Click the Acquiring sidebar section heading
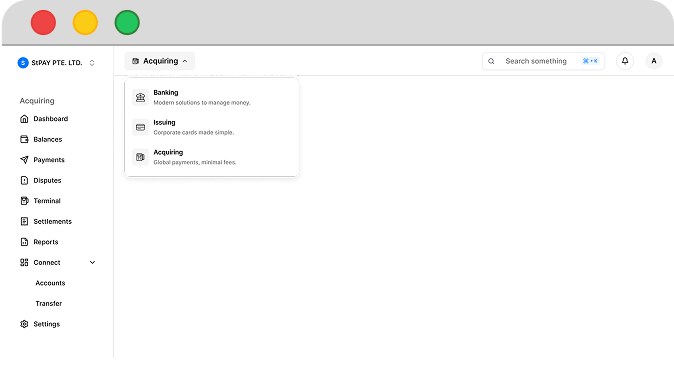 point(37,101)
